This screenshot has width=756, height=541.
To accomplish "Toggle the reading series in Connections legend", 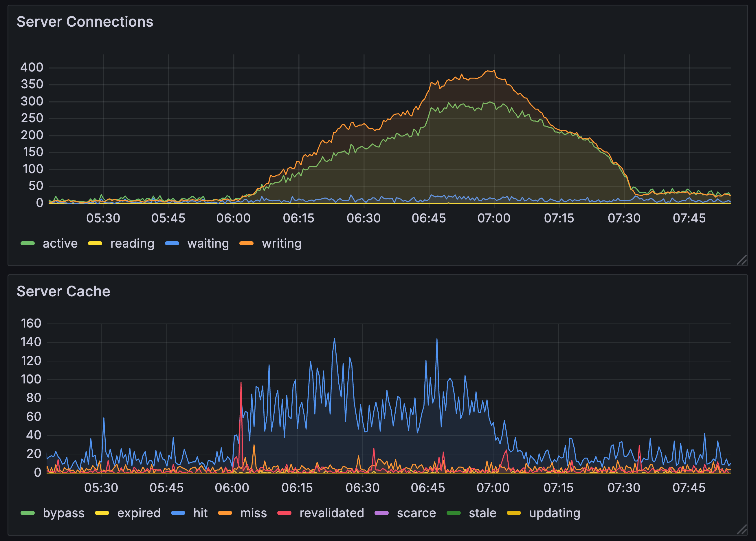I will (x=132, y=244).
